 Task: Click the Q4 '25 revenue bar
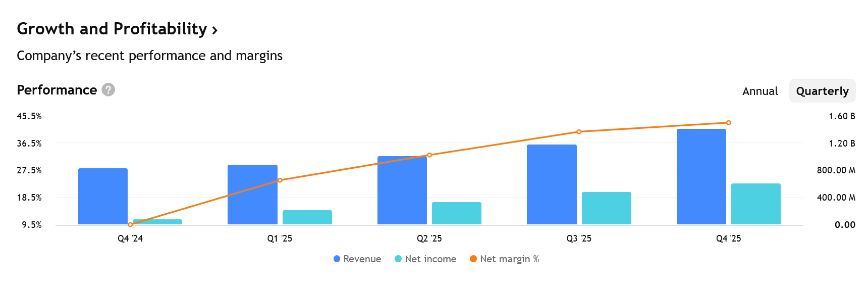click(701, 177)
